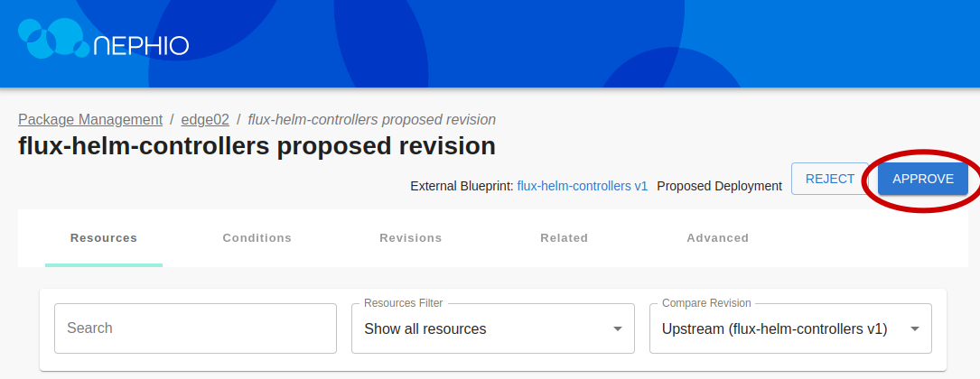Focus the Search input field

[x=195, y=328]
